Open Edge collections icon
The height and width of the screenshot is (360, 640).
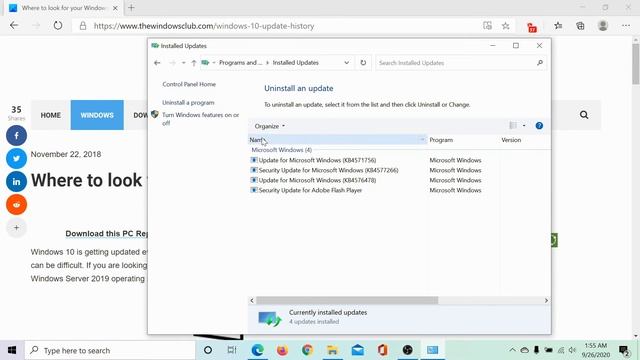580,26
